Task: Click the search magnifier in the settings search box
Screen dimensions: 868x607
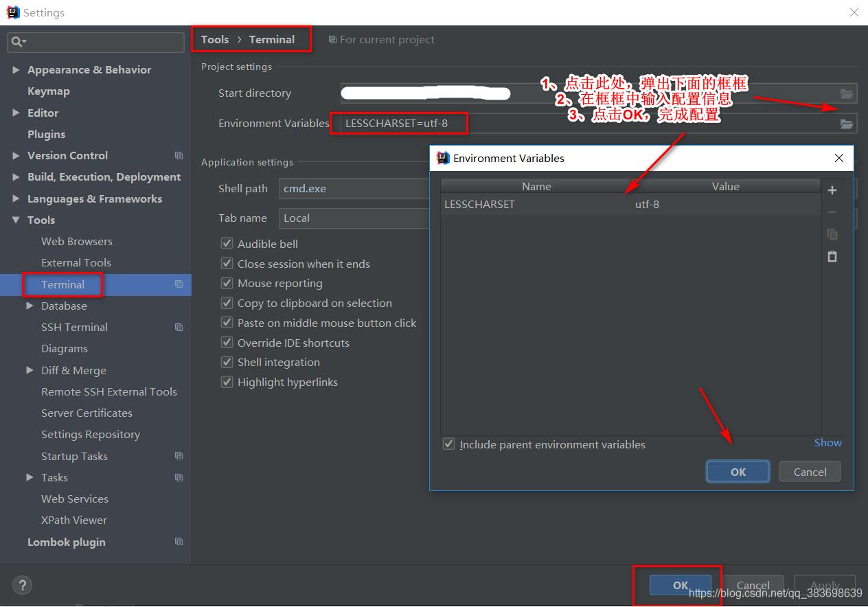Action: click(16, 42)
